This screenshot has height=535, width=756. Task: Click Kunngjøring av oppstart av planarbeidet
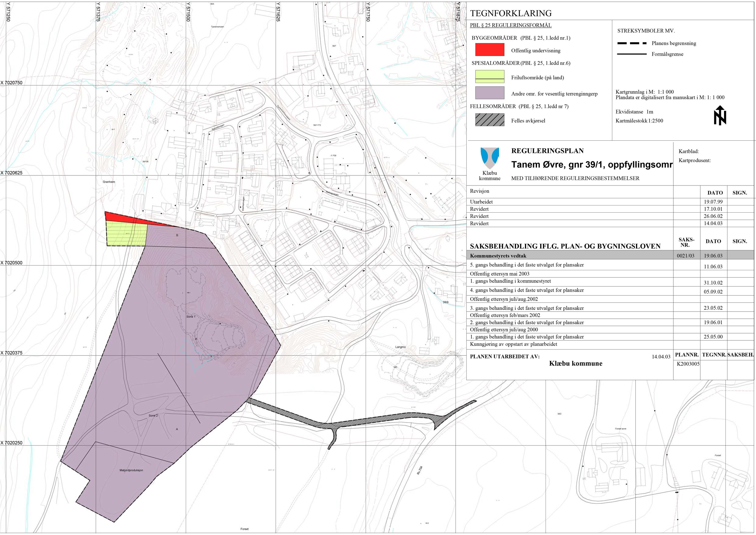click(514, 344)
